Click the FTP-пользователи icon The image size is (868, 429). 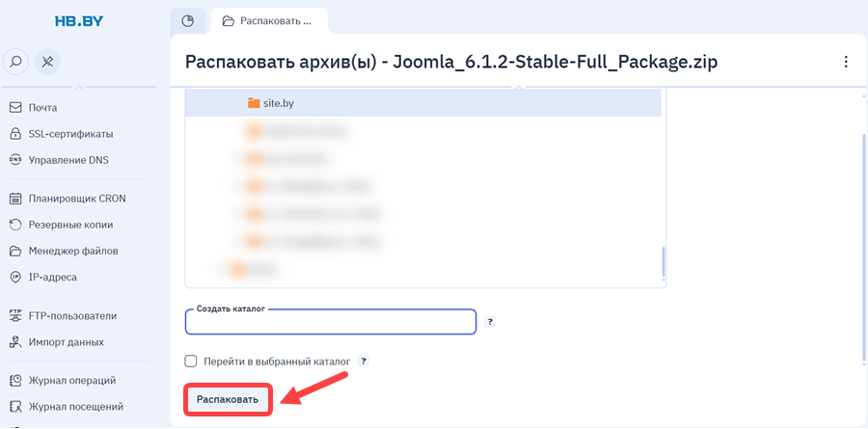click(15, 315)
